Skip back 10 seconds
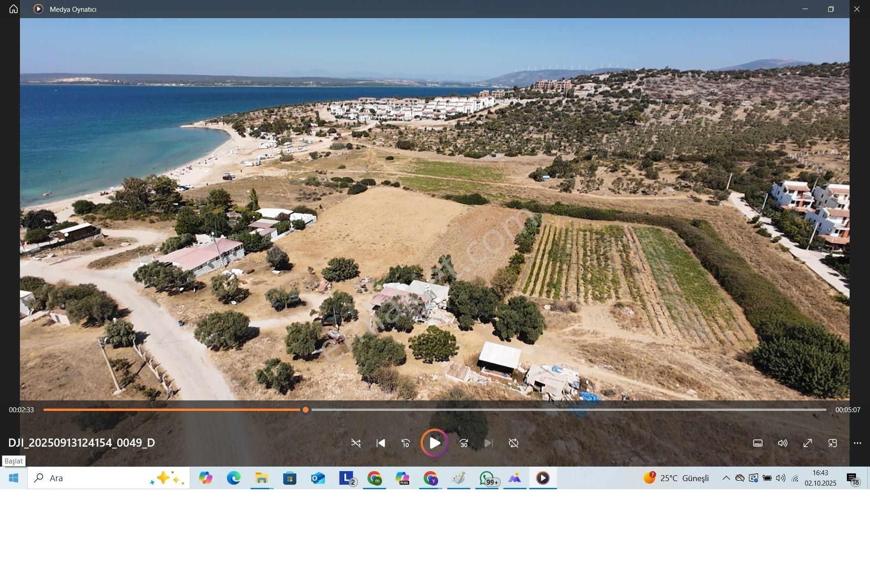The height and width of the screenshot is (588, 870). pyautogui.click(x=406, y=443)
